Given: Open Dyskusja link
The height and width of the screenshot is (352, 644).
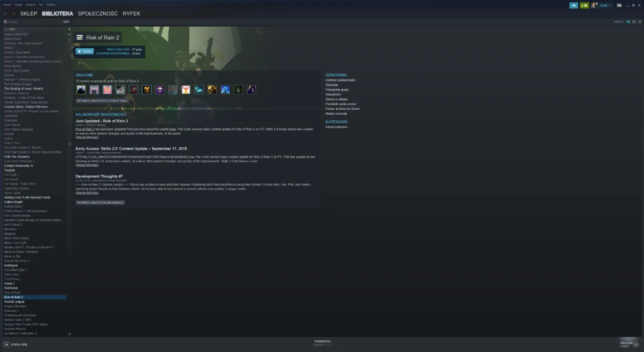Looking at the screenshot, I should (332, 85).
